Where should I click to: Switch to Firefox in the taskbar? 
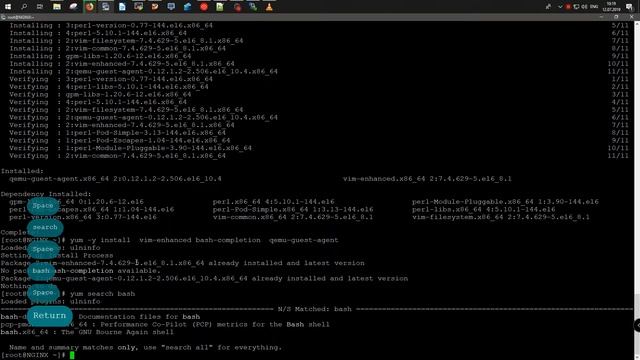point(89,7)
